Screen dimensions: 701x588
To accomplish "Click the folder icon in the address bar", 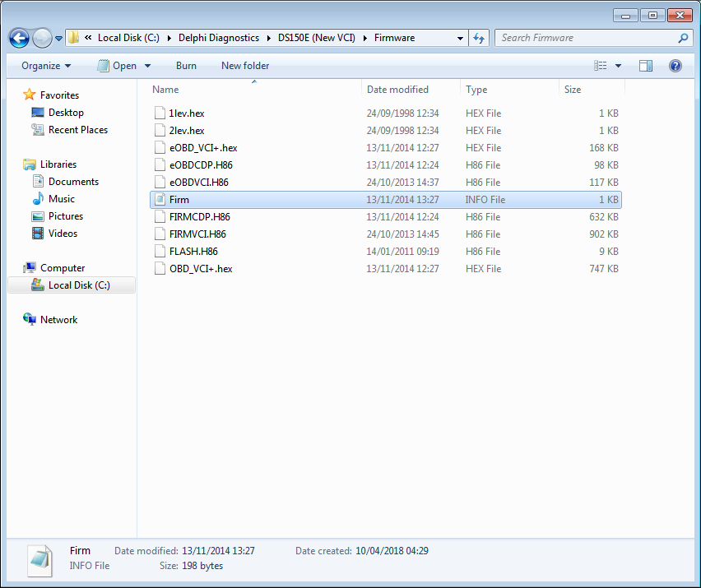I will 74,38.
